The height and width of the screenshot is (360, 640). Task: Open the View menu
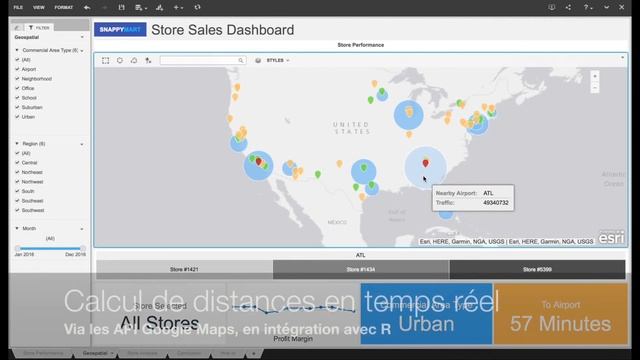(x=39, y=7)
